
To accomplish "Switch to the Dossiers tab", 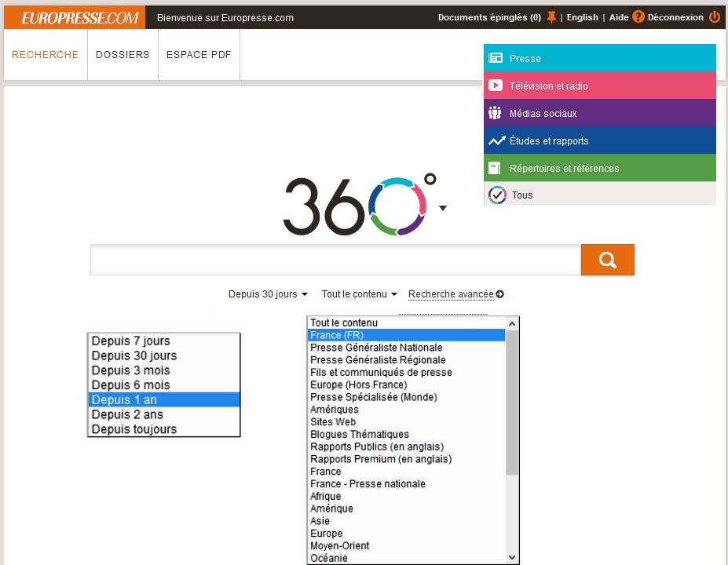I will pos(123,55).
